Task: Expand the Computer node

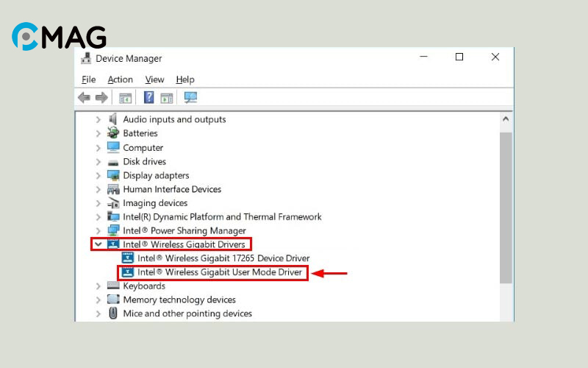Action: [98, 148]
